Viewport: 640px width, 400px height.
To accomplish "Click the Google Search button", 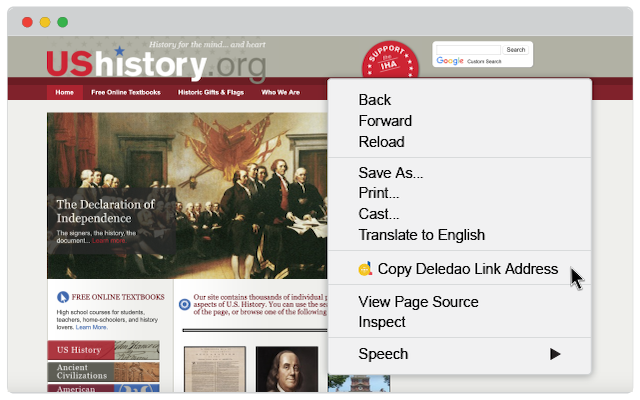I will [516, 50].
